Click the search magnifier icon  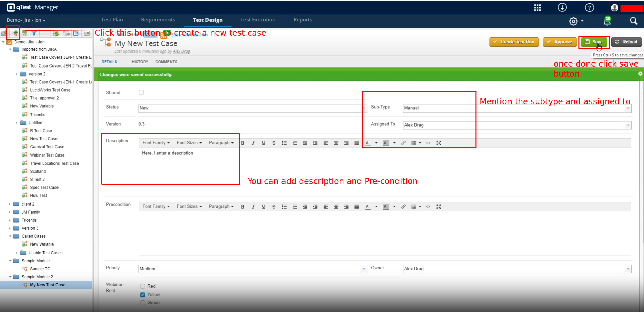pyautogui.click(x=633, y=21)
